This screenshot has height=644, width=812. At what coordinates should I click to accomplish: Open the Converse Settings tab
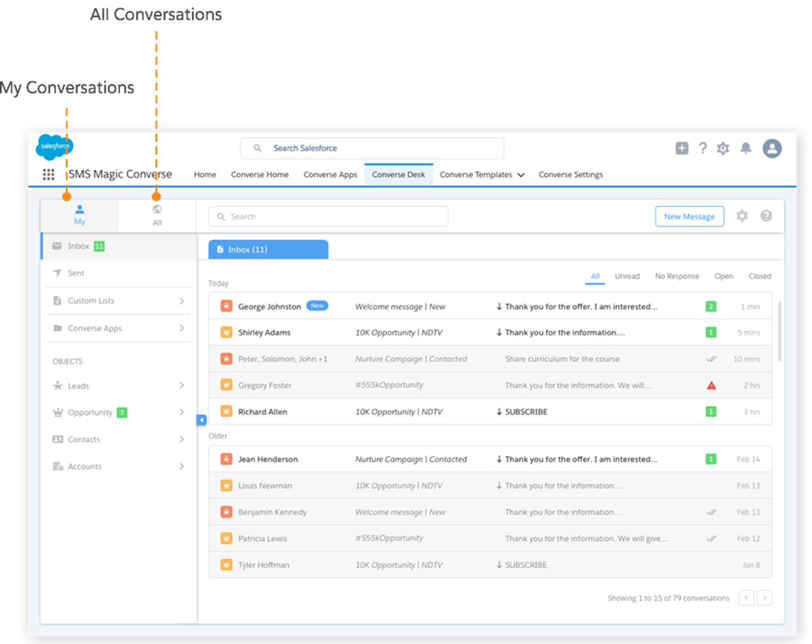point(571,174)
